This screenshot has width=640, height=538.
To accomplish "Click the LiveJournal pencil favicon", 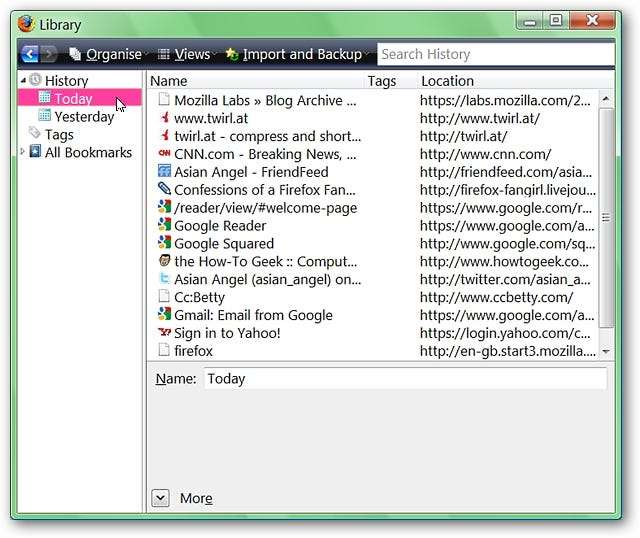I will coord(164,189).
